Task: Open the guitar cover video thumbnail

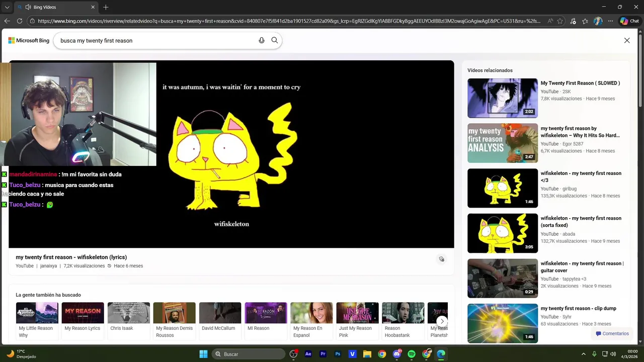Action: [x=503, y=278]
